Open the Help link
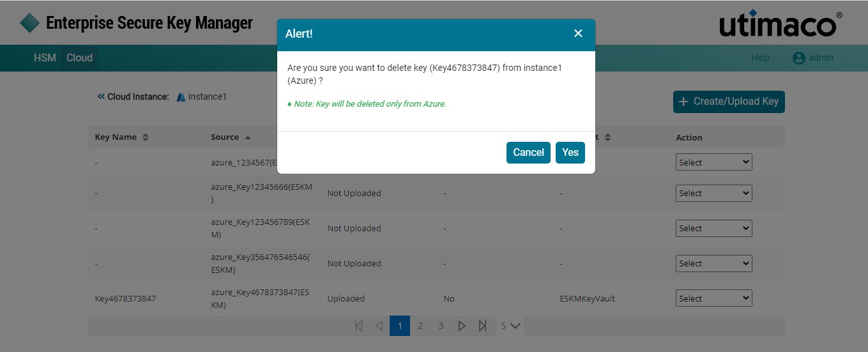This screenshot has height=352, width=868. pos(760,57)
